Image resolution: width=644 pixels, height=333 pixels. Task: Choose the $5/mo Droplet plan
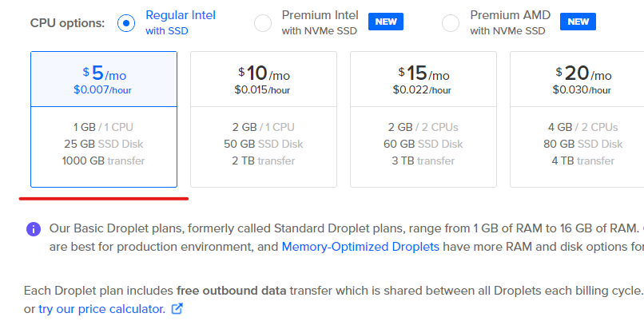[104, 119]
